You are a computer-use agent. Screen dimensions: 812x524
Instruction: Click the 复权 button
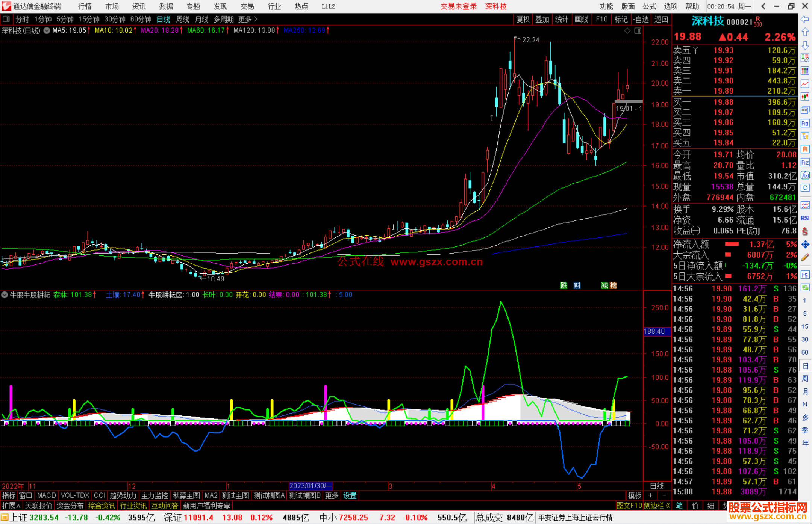point(523,19)
